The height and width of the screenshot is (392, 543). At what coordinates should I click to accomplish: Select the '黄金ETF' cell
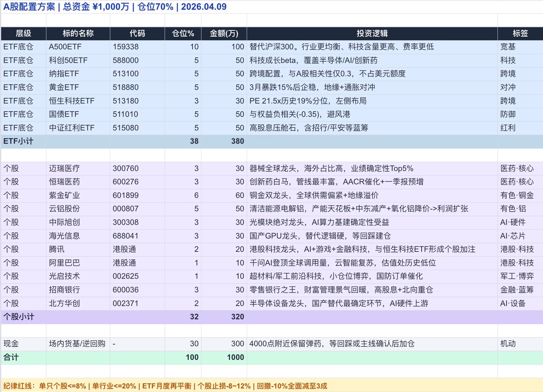78,87
